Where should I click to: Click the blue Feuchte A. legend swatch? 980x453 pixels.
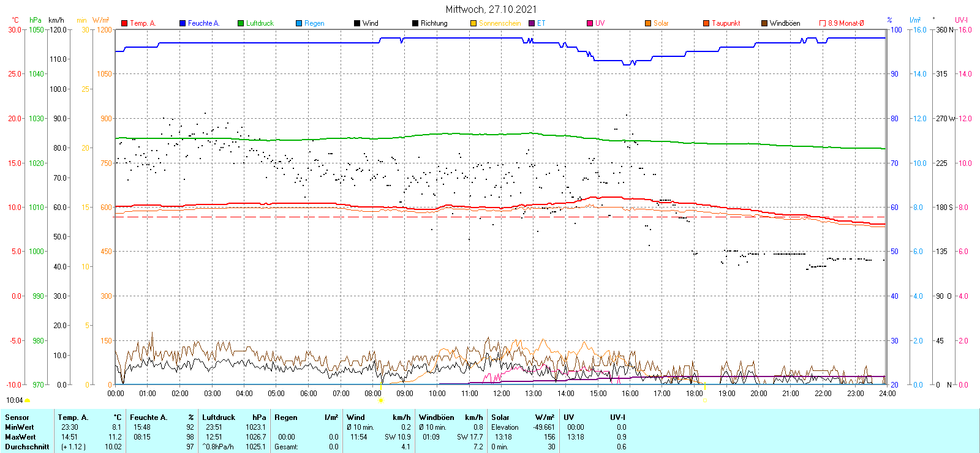[183, 23]
